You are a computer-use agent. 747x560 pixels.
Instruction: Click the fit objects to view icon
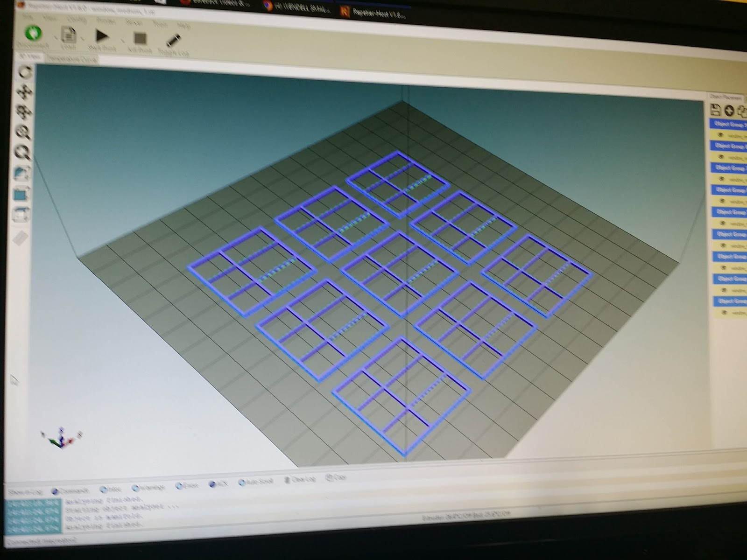pos(22,153)
